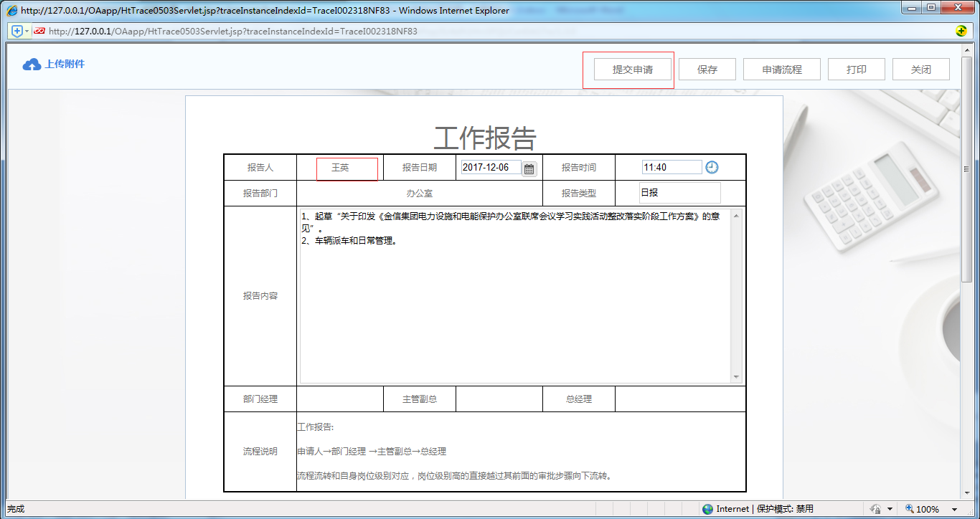This screenshot has height=519, width=980.
Task: Click the 打印 print button
Action: point(856,69)
